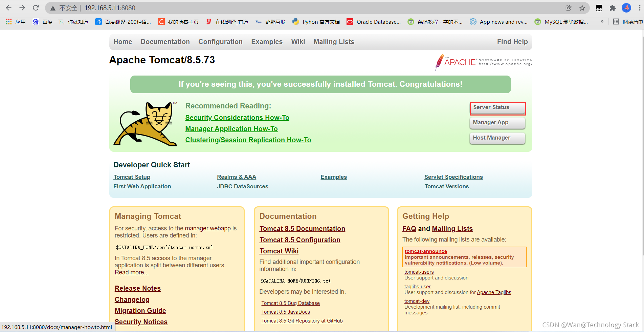The height and width of the screenshot is (332, 644).
Task: Open the MySQL delete data bookmark
Action: point(561,22)
